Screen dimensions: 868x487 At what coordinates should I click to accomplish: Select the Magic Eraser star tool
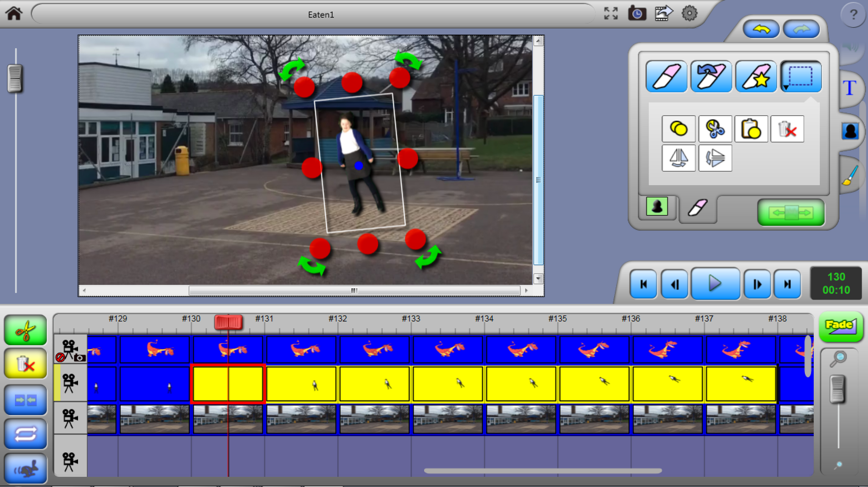coord(757,76)
